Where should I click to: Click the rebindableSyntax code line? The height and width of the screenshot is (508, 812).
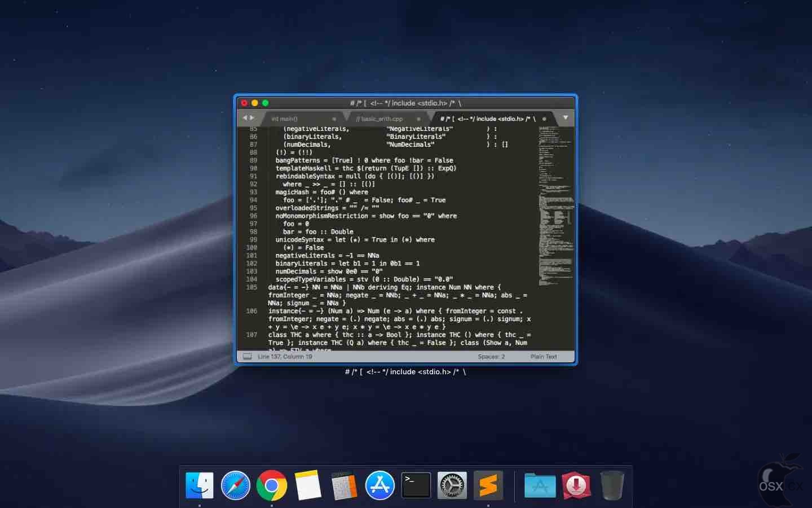pyautogui.click(x=355, y=176)
